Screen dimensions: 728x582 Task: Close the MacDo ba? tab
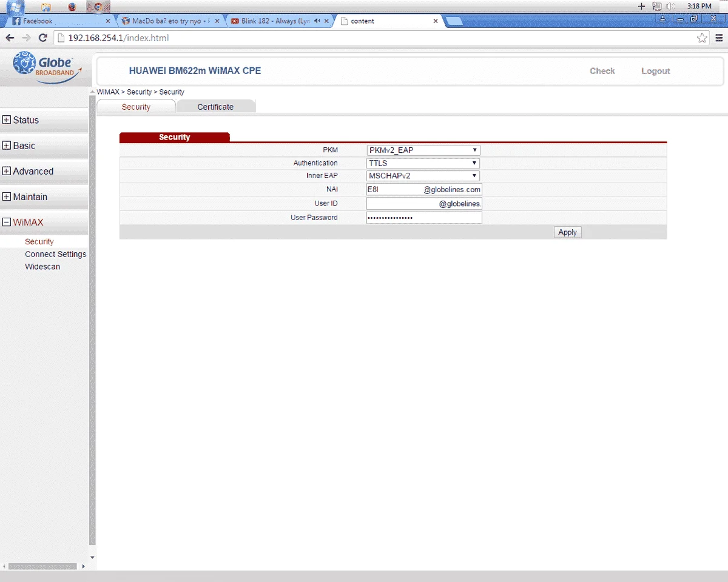(218, 21)
